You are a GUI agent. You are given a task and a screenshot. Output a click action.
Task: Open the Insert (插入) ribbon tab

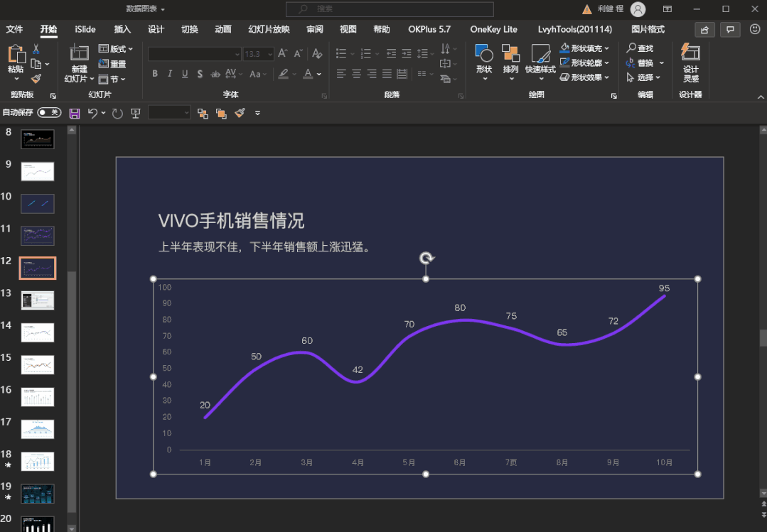[x=122, y=29]
